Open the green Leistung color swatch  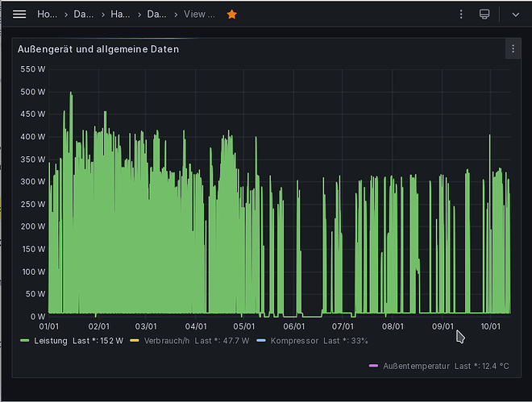(x=25, y=341)
